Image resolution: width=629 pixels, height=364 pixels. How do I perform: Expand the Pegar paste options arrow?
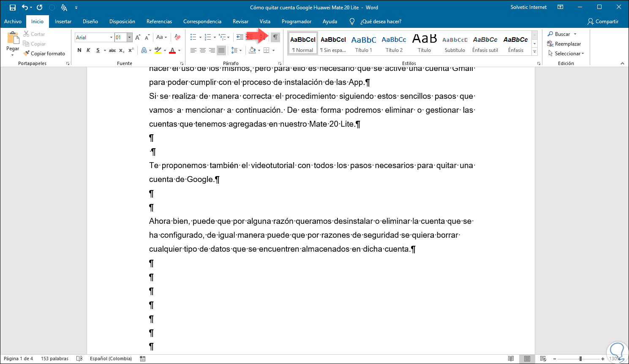click(x=13, y=55)
